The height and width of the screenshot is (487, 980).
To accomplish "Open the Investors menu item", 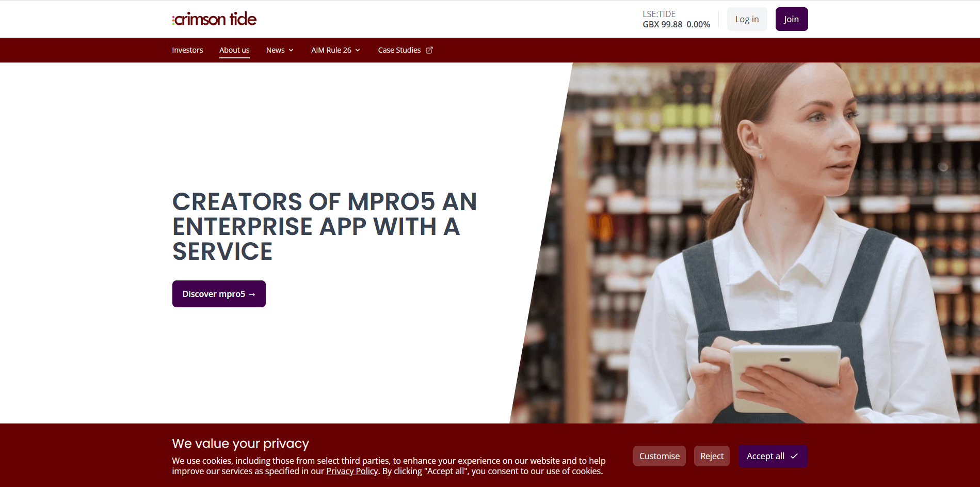I will [187, 50].
